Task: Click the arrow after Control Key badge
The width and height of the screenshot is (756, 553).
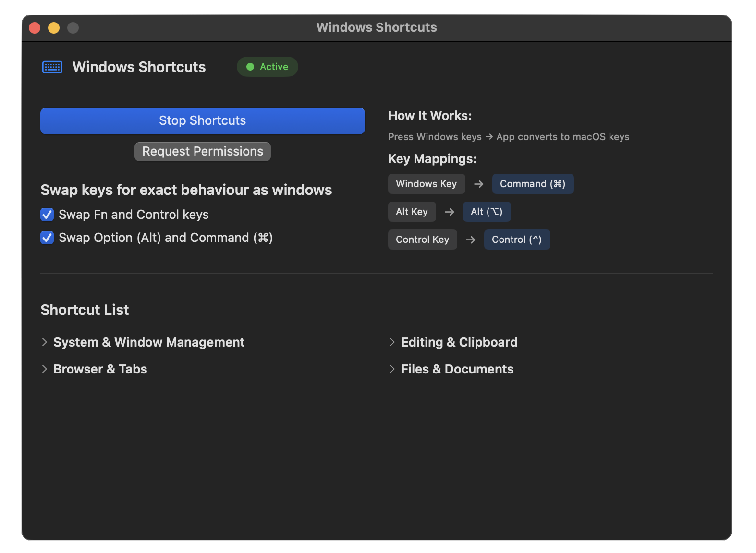Action: [x=470, y=240]
